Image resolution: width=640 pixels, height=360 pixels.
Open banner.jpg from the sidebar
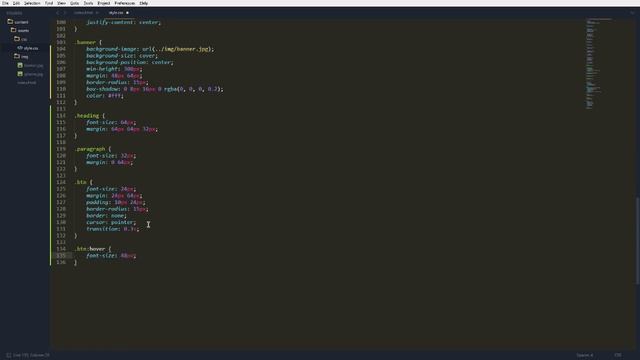(x=33, y=65)
